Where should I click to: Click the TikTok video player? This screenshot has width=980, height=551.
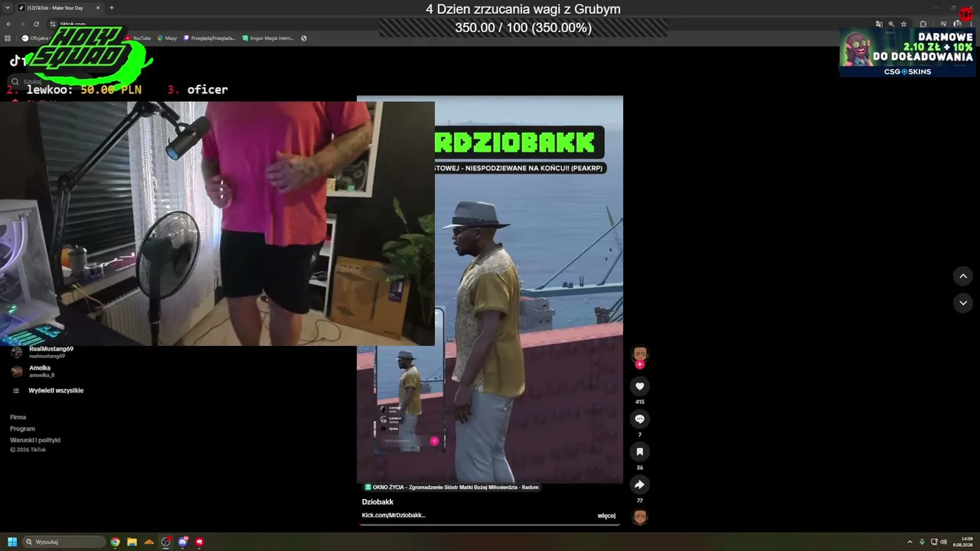click(490, 289)
